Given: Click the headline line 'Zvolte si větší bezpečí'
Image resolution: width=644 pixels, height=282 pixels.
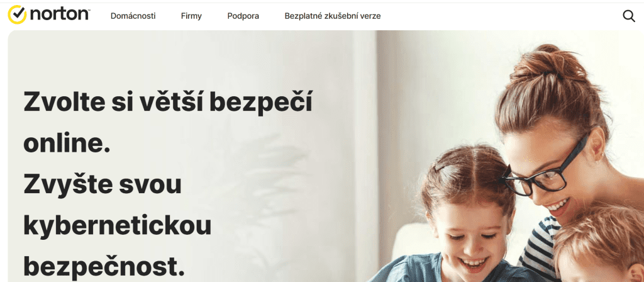Looking at the screenshot, I should pyautogui.click(x=168, y=102).
